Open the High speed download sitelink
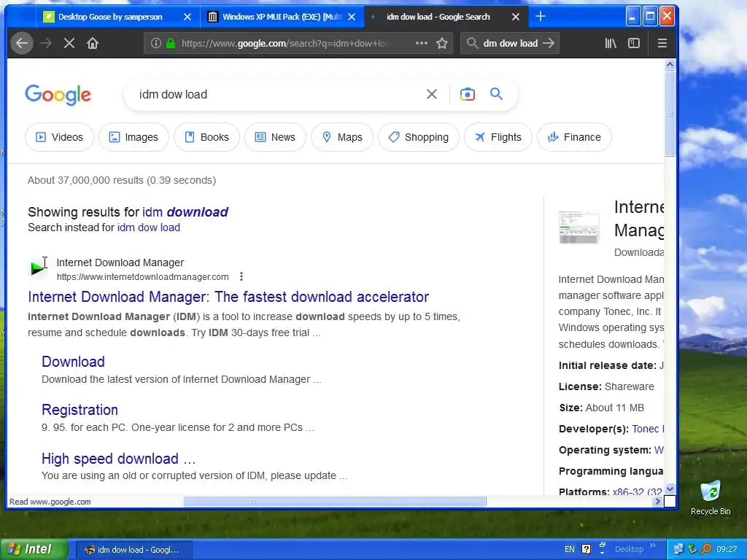This screenshot has height=560, width=747. point(119,459)
